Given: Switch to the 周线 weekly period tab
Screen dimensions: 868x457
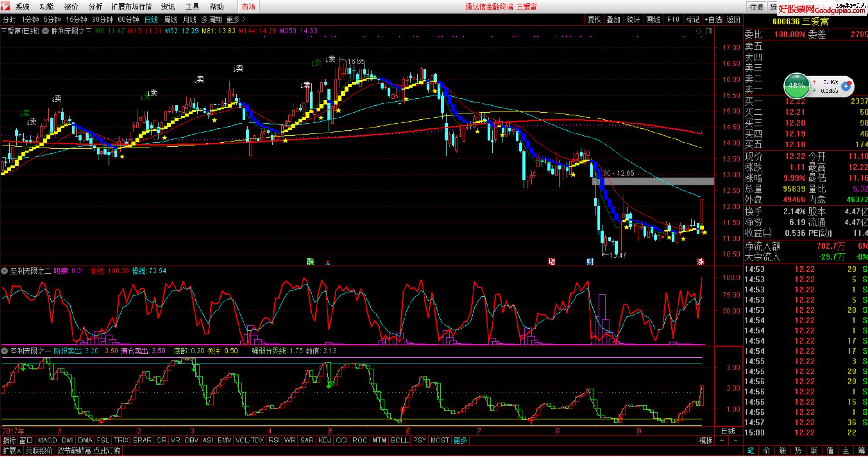Looking at the screenshot, I should click(x=171, y=20).
